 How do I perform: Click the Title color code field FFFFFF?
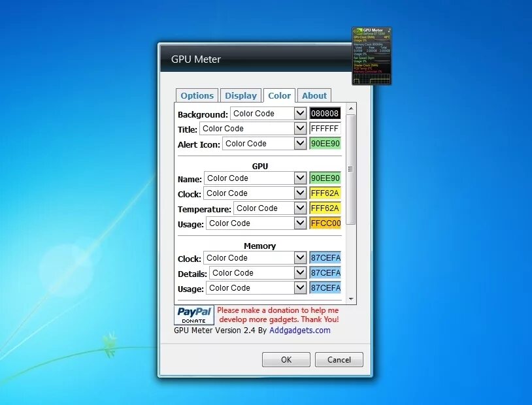click(325, 129)
